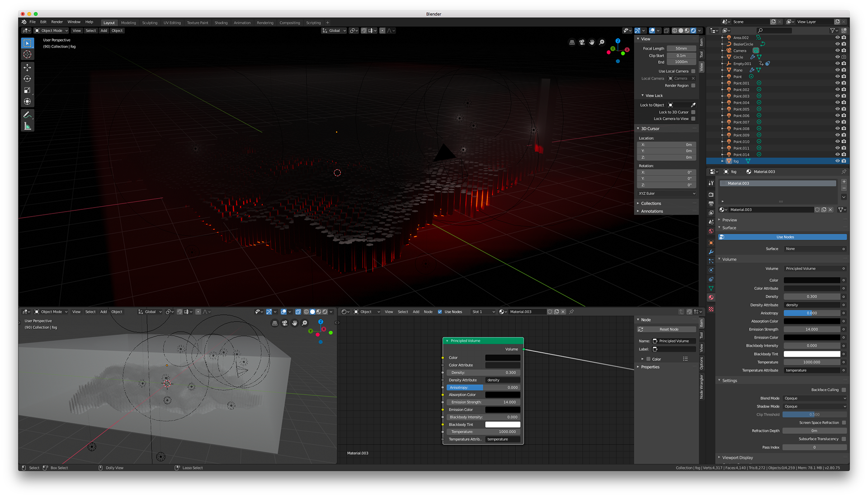Open the Particles properties tab
Viewport: 868px width, 497px height.
click(x=711, y=261)
